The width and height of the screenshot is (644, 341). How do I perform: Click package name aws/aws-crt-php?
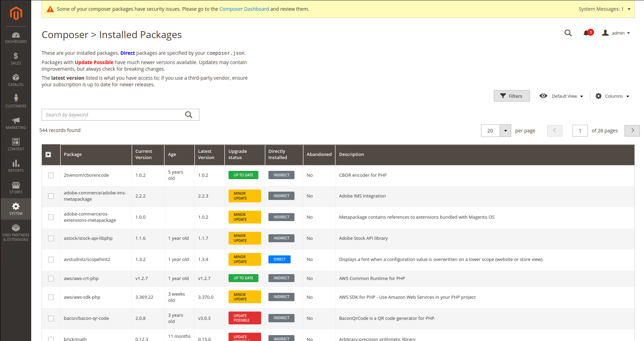point(81,278)
